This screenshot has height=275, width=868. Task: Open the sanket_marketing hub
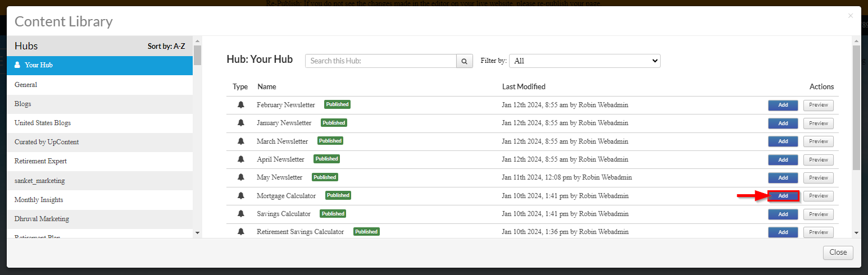pos(99,181)
